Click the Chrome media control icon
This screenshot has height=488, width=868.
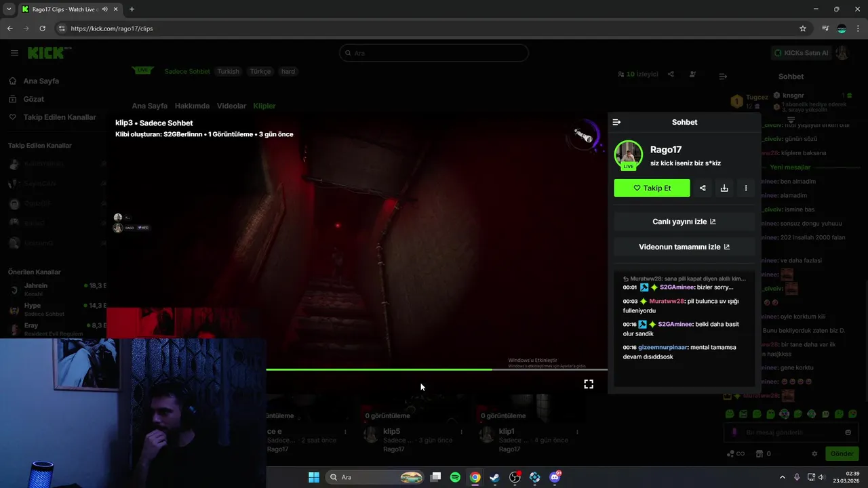click(825, 28)
